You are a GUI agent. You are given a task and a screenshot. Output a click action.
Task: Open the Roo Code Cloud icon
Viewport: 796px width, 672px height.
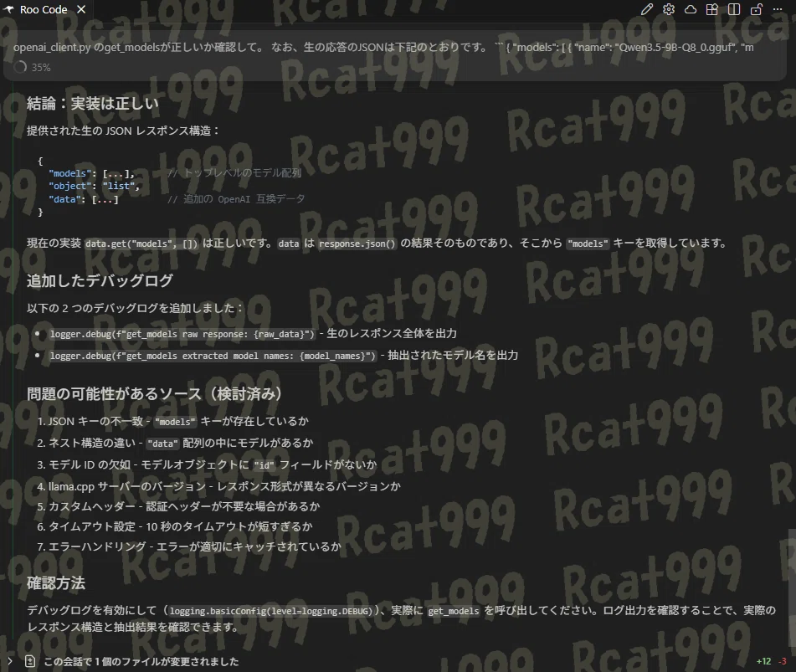pyautogui.click(x=691, y=10)
